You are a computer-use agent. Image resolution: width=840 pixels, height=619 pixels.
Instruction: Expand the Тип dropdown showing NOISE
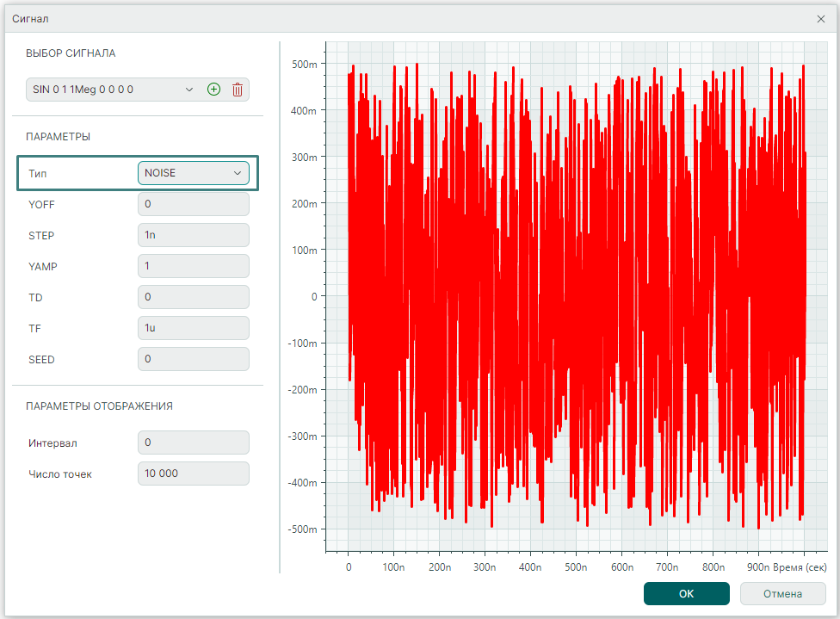coord(193,173)
